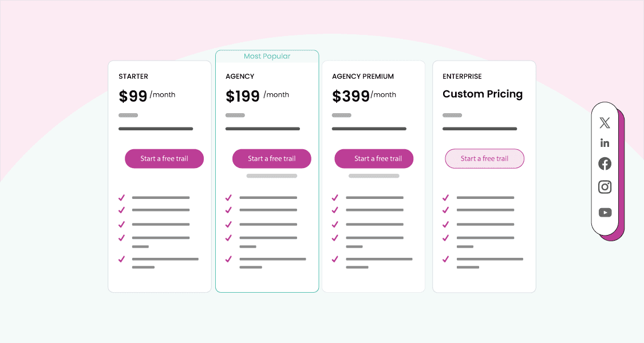644x343 pixels.
Task: Click the Custom Pricing text
Action: (483, 94)
